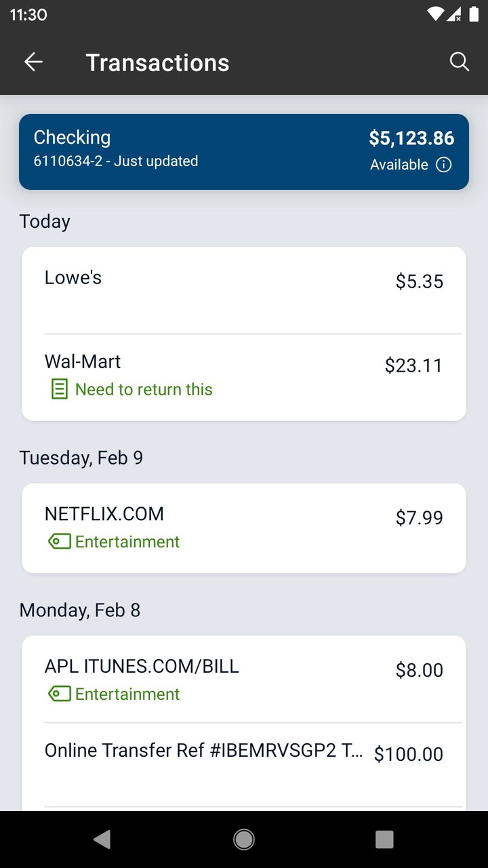
Task: Open the NETFLIX.COM transaction
Action: click(x=244, y=528)
